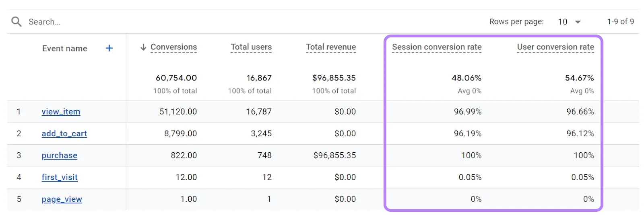Open the purchase event link
Viewport: 644px width, 217px height.
(60, 156)
